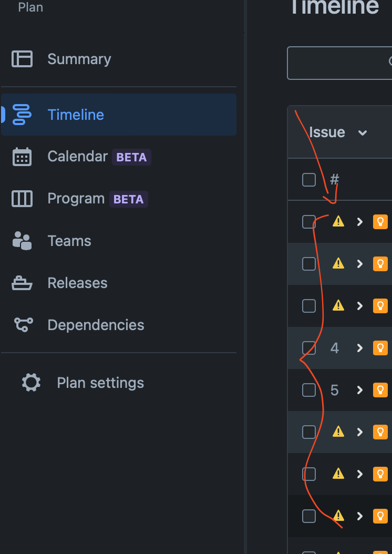Tick checkbox of warning row just below row 5

click(309, 432)
